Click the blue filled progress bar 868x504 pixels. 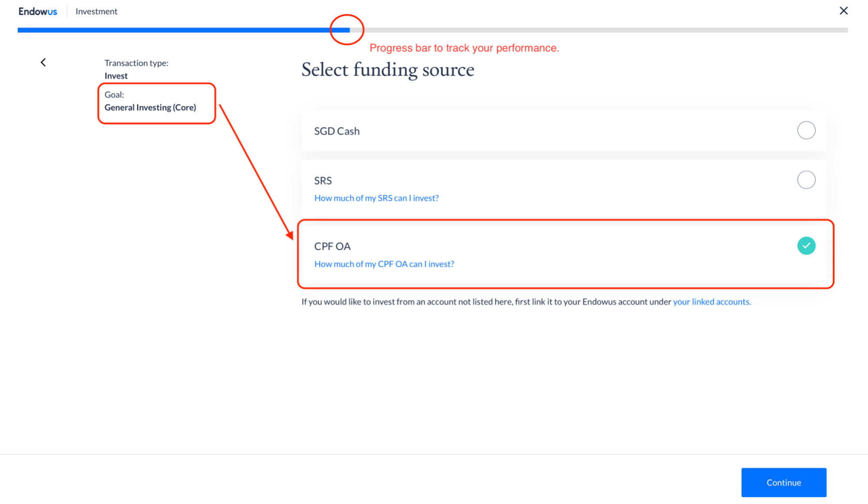184,30
